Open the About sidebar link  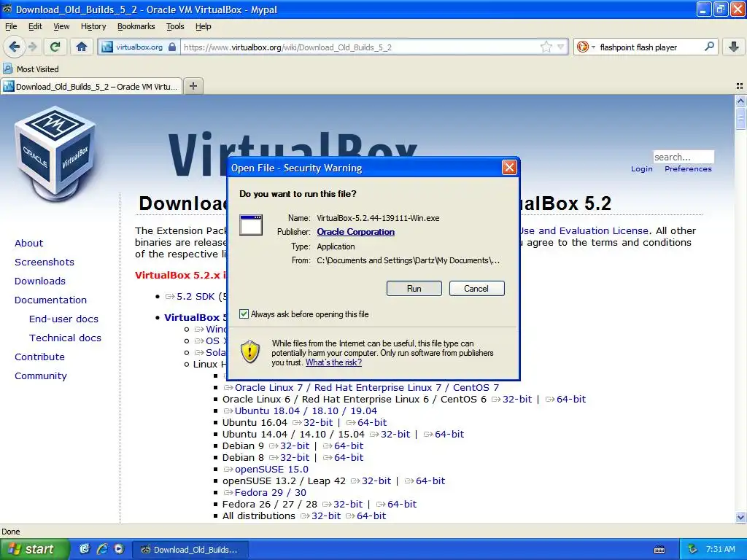pyautogui.click(x=28, y=243)
